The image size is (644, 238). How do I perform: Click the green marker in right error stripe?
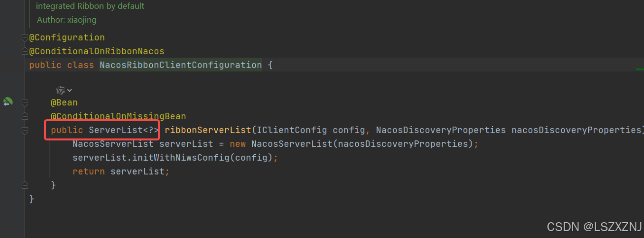coord(640,69)
